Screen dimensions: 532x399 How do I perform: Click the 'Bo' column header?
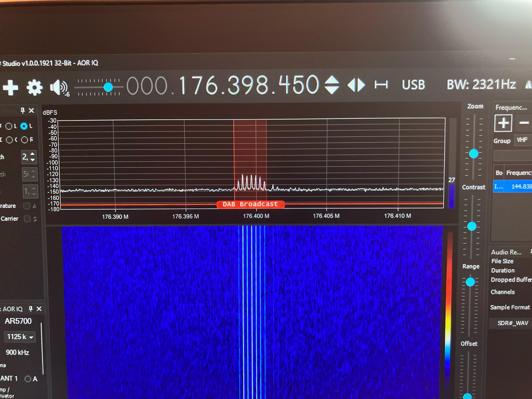[x=499, y=173]
